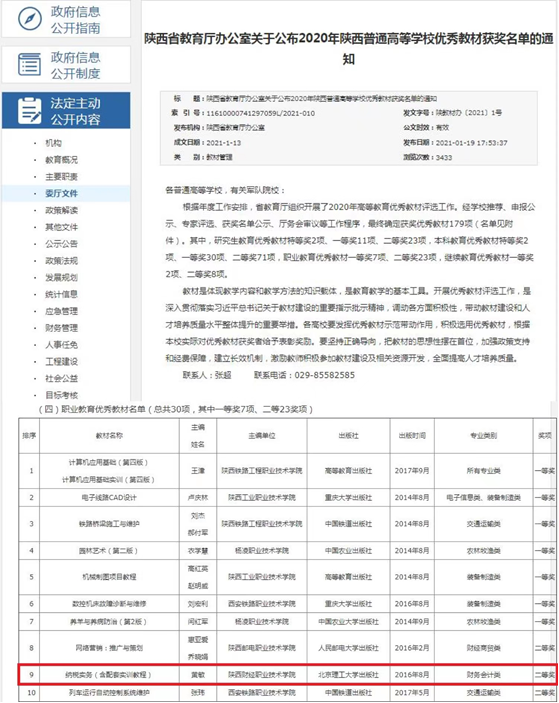Image resolution: width=559 pixels, height=703 pixels.
Task: Click index number 11610000741297059L/2021-010
Action: 260,113
